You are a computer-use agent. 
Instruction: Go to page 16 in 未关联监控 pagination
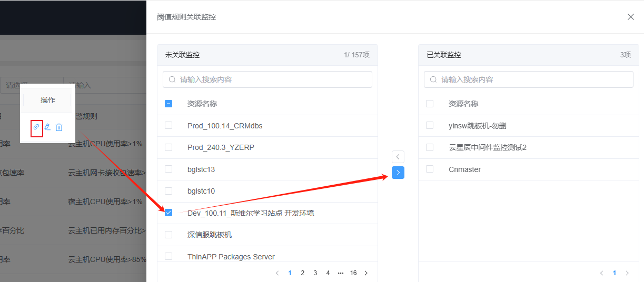pos(353,273)
